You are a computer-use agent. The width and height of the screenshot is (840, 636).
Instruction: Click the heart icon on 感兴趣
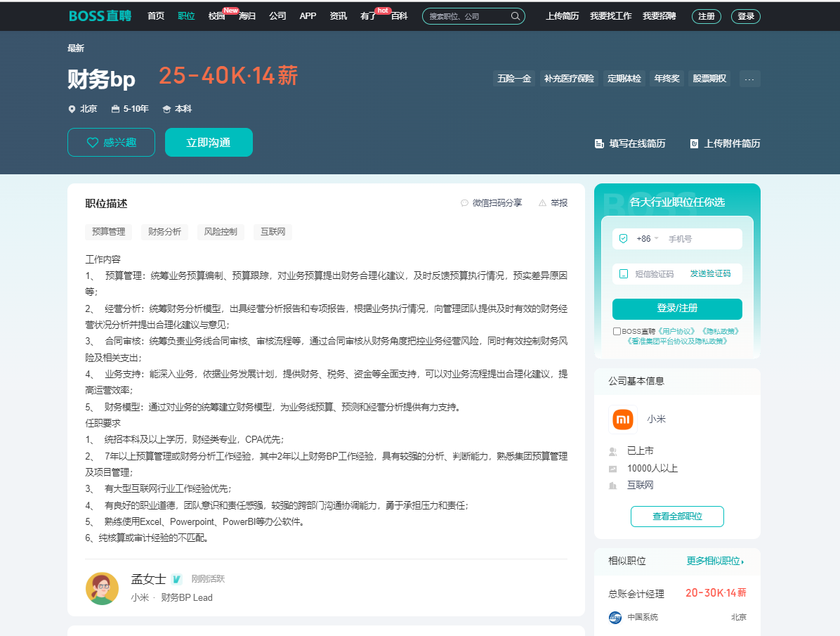(93, 143)
